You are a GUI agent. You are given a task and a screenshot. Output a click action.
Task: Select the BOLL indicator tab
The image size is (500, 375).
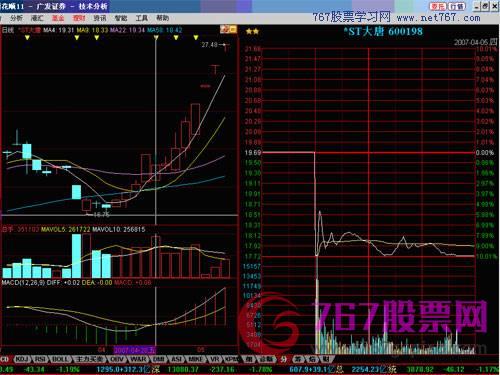coord(60,359)
